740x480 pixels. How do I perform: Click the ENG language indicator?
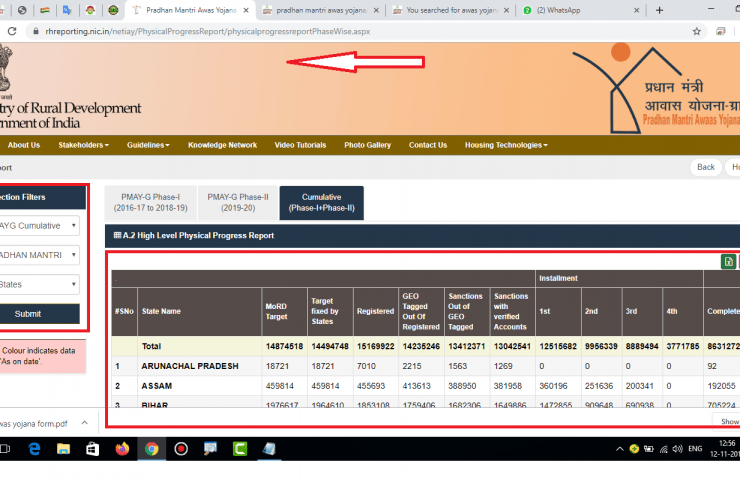[695, 449]
